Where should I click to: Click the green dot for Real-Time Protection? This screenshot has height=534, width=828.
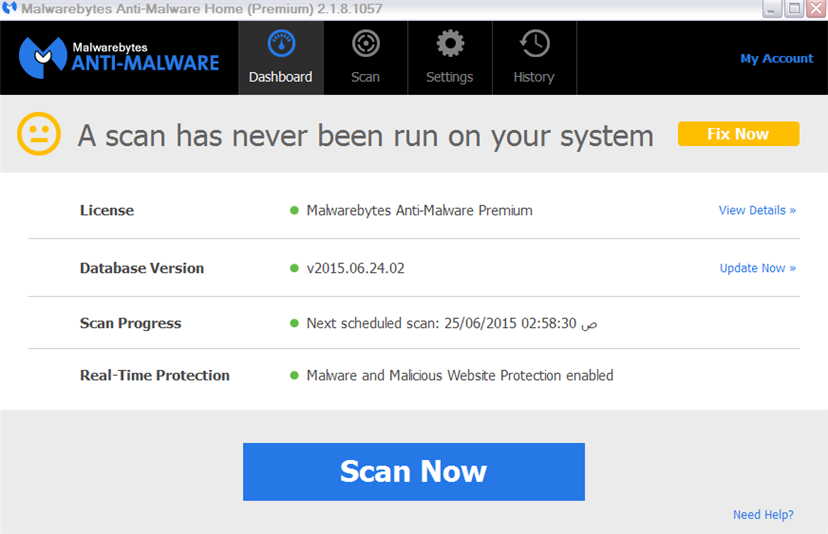[x=294, y=376]
